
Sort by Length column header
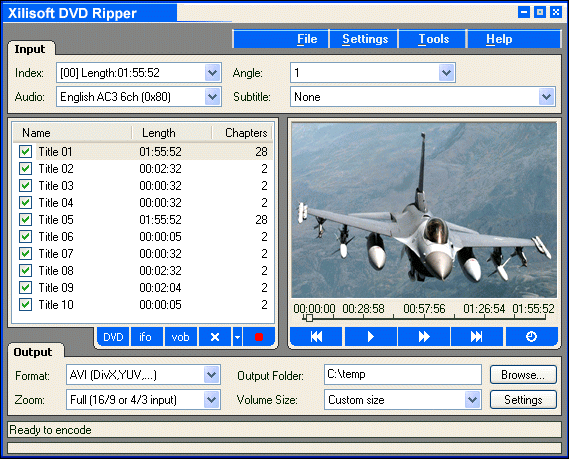click(x=172, y=133)
